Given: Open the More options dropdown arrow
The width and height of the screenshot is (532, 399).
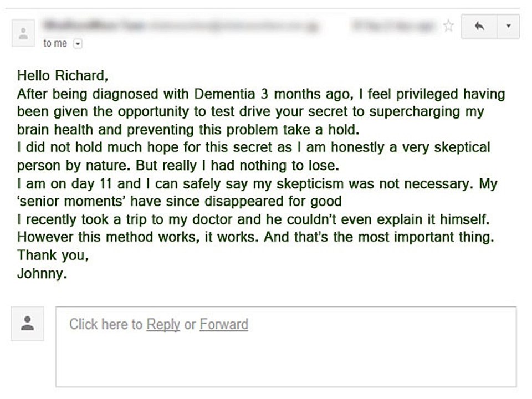Looking at the screenshot, I should (509, 26).
